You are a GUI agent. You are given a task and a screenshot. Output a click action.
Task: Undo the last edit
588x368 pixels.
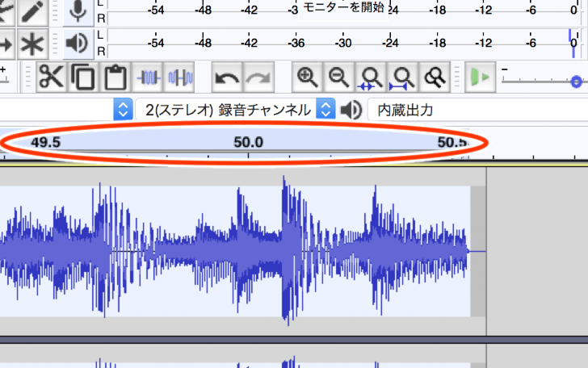click(x=227, y=77)
